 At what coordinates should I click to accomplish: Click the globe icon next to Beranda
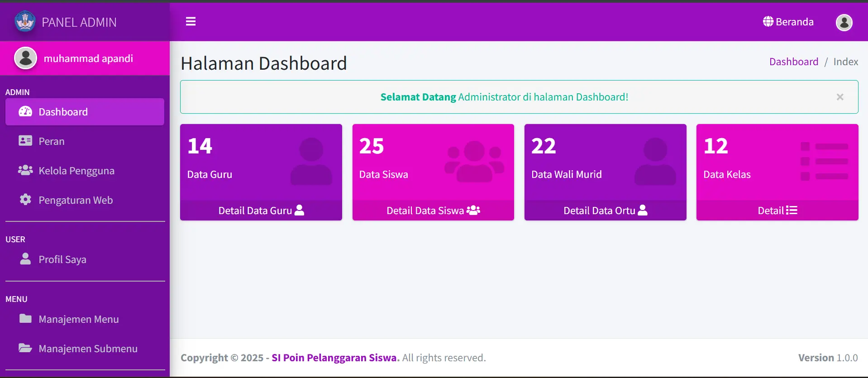(768, 21)
